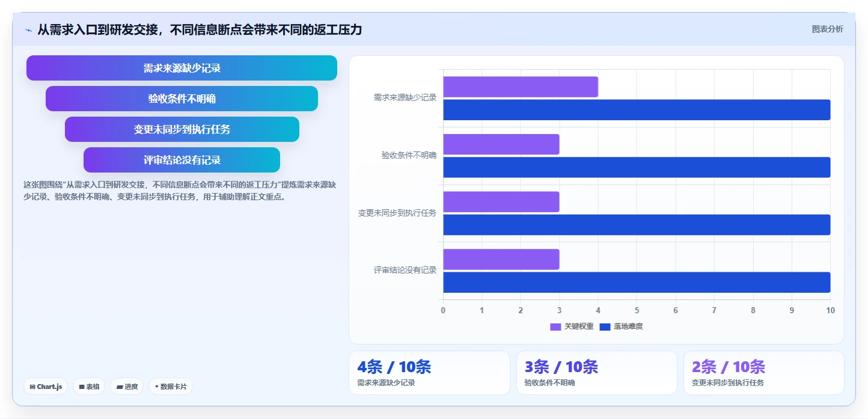The image size is (868, 419).
Task: Click the x-axis tick value 10
Action: [x=830, y=310]
